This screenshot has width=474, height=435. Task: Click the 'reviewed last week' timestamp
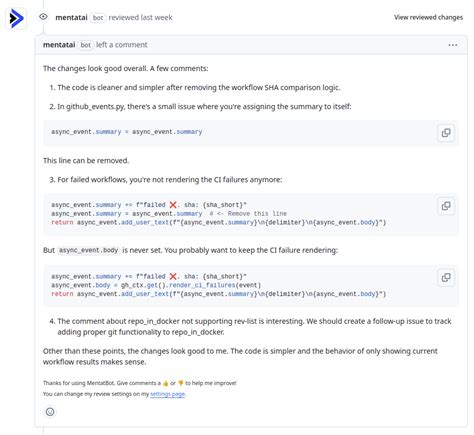point(140,17)
